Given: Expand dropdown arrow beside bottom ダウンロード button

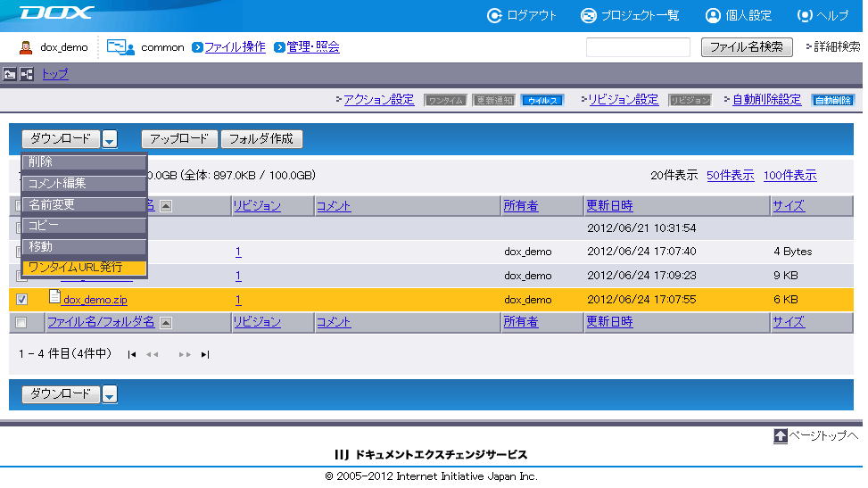Looking at the screenshot, I should pyautogui.click(x=110, y=394).
